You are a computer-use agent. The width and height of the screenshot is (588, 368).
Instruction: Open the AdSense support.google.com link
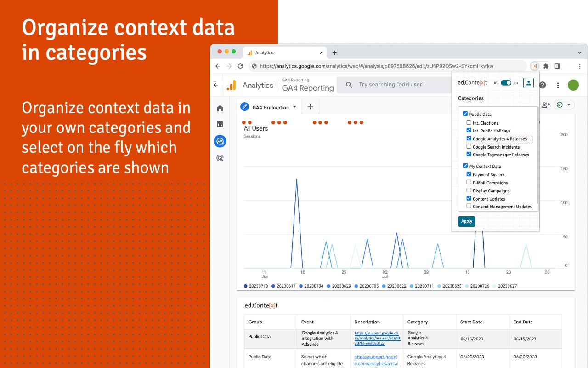377,338
